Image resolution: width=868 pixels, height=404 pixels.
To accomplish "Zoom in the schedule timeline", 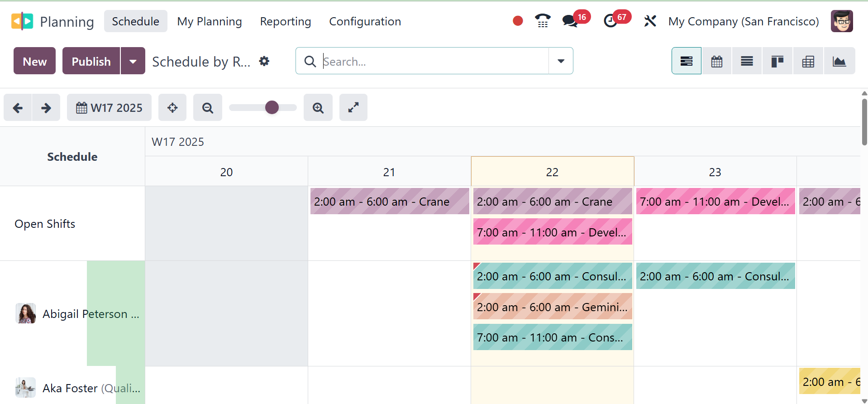I will (318, 108).
